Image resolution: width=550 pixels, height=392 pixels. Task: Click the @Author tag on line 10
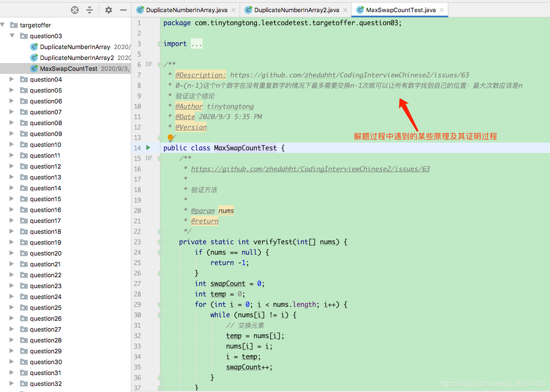[x=189, y=106]
